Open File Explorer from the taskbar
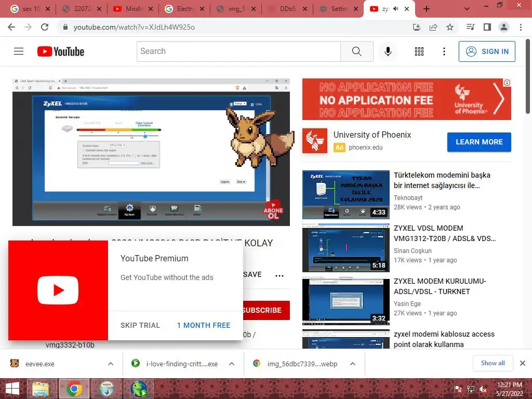This screenshot has width=532, height=399. click(41, 389)
